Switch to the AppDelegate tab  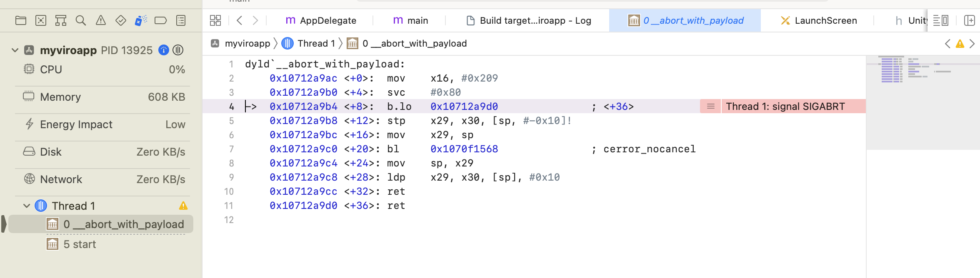(321, 20)
